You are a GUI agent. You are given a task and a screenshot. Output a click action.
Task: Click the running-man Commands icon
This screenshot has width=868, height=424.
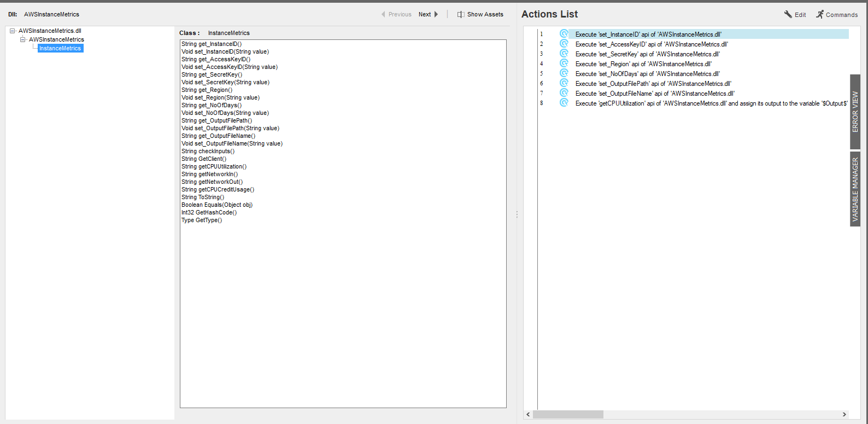820,14
